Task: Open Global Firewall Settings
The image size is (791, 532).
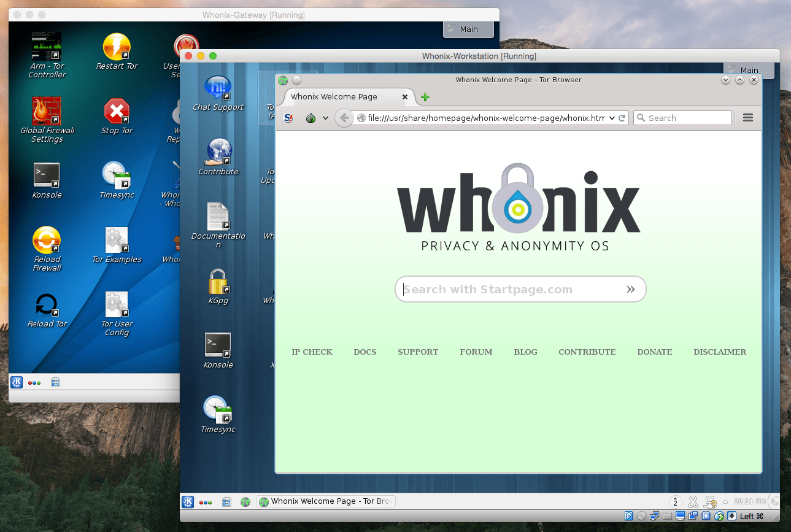Action: click(x=46, y=112)
